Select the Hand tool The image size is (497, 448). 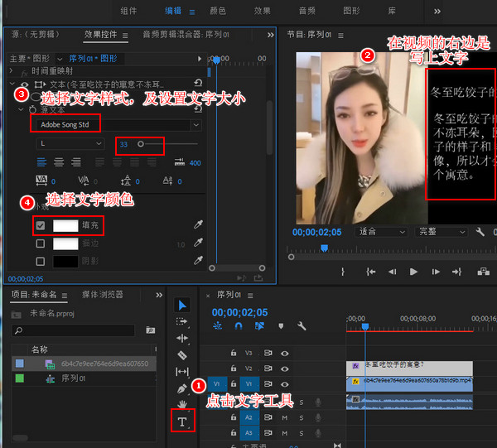(x=182, y=404)
